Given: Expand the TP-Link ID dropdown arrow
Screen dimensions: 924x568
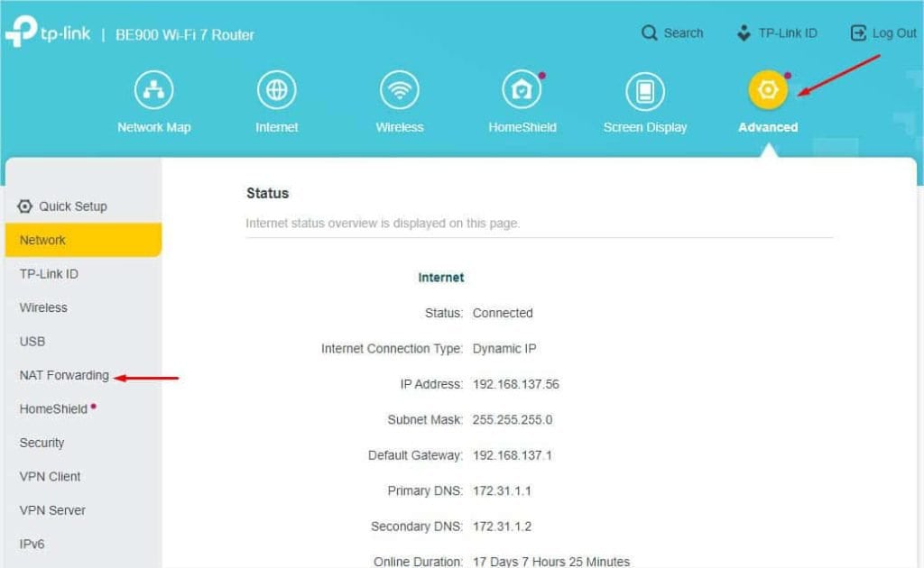Looking at the screenshot, I should pyautogui.click(x=742, y=38).
